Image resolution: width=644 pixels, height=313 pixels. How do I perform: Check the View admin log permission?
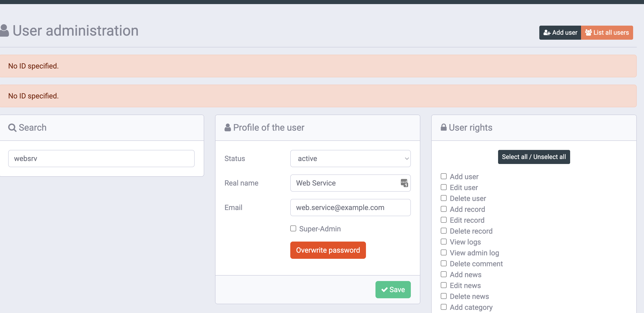(x=443, y=252)
